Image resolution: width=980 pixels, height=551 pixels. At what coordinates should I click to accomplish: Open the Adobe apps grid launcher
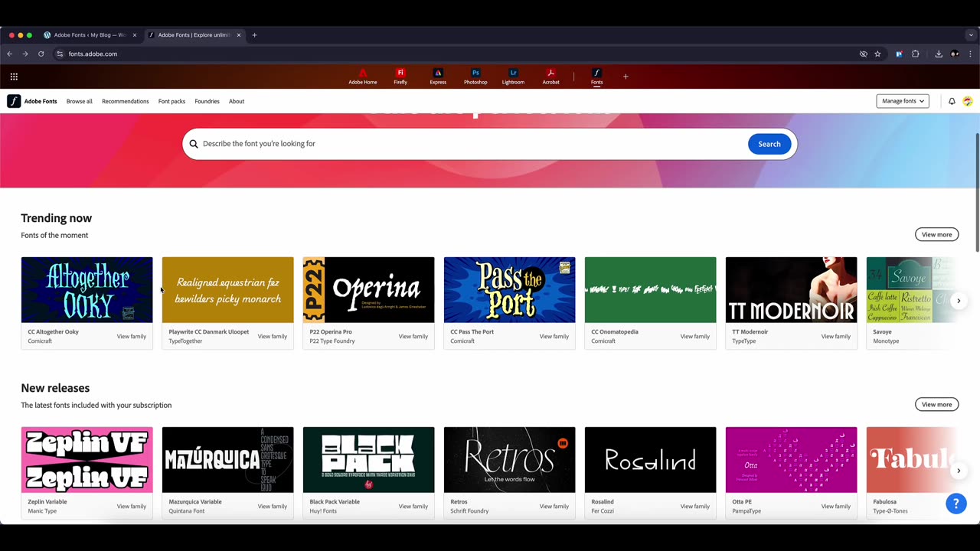pos(14,77)
